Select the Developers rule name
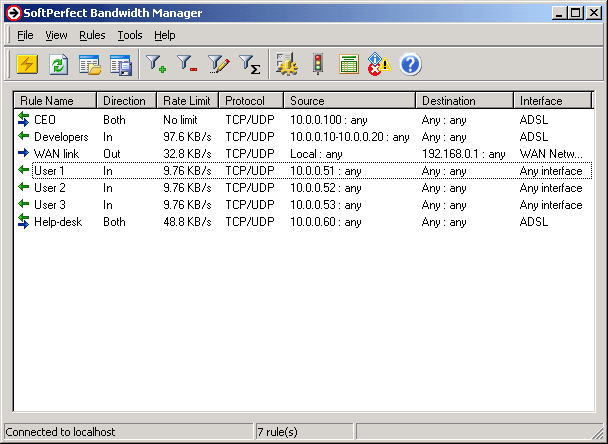The width and height of the screenshot is (608, 444). coord(61,137)
